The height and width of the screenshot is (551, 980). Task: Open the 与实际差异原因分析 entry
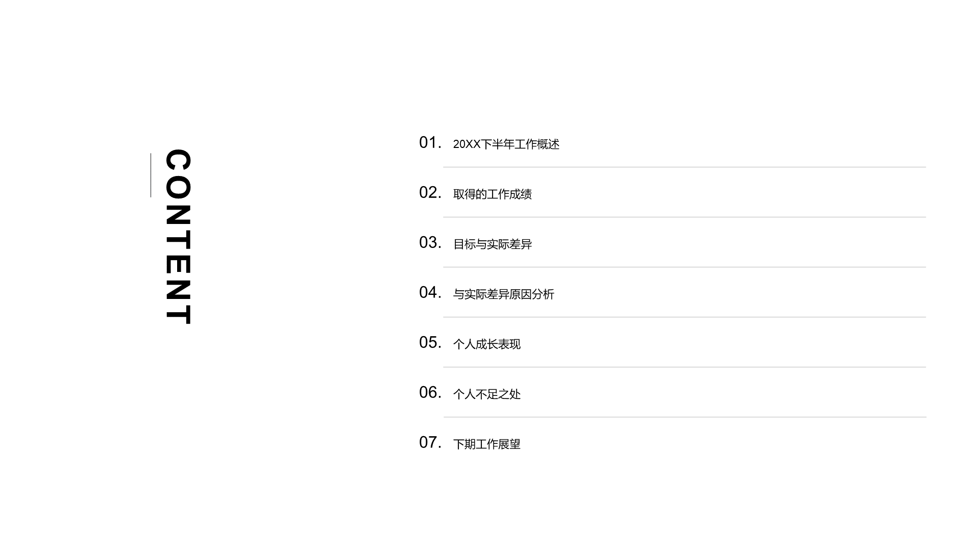(504, 294)
